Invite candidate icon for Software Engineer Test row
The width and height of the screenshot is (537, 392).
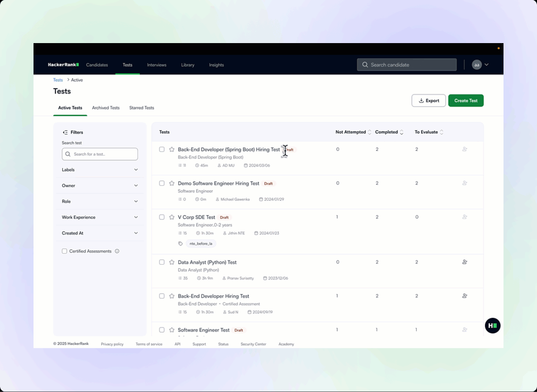click(x=465, y=330)
